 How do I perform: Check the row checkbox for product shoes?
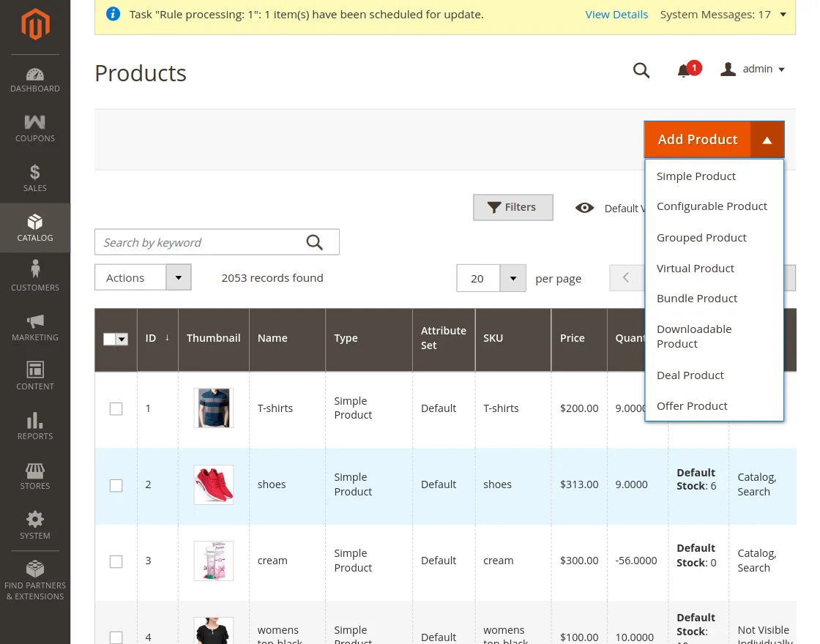pyautogui.click(x=116, y=484)
